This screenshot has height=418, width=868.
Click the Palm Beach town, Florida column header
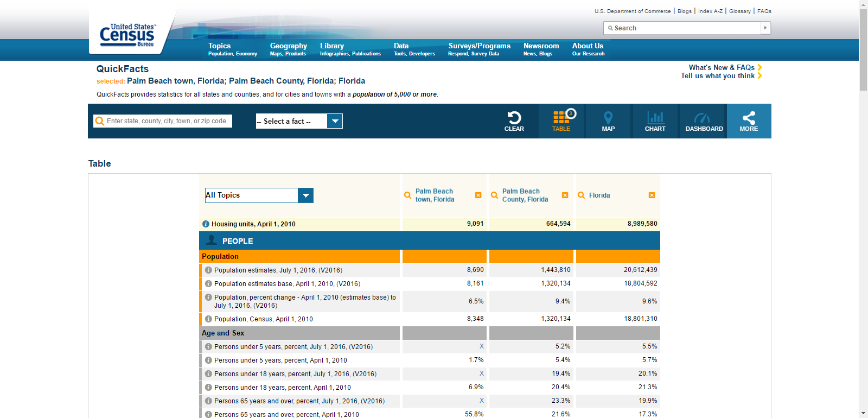[x=435, y=195]
